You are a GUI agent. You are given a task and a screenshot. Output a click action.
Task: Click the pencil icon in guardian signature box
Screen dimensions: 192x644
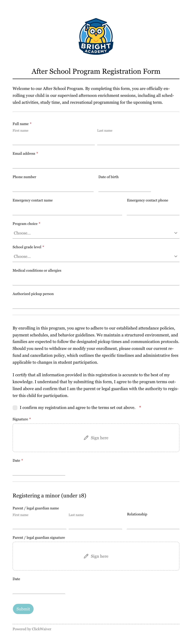coord(86,556)
